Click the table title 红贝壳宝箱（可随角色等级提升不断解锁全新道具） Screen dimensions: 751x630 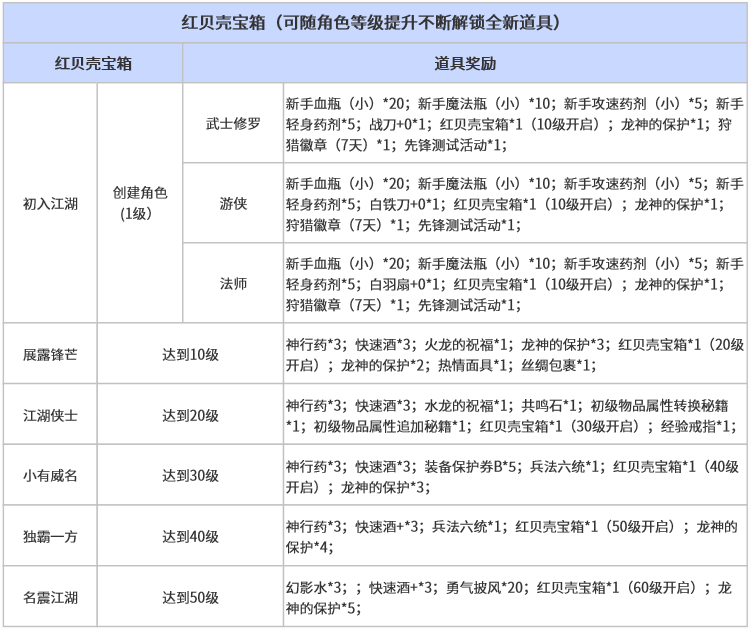375,22
